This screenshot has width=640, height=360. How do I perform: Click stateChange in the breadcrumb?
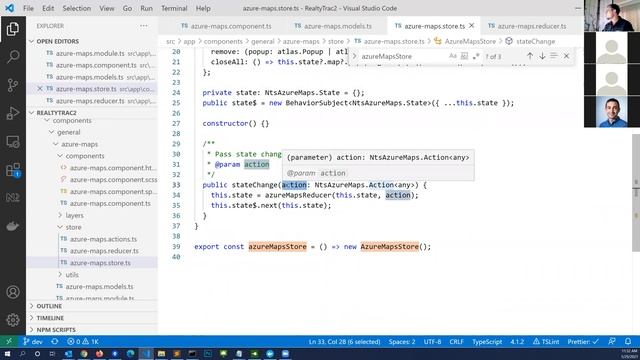[535, 41]
